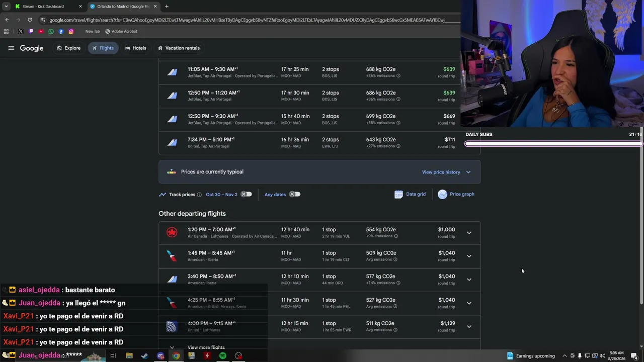Open Spotify from the taskbar
The image size is (644, 362).
click(223, 356)
